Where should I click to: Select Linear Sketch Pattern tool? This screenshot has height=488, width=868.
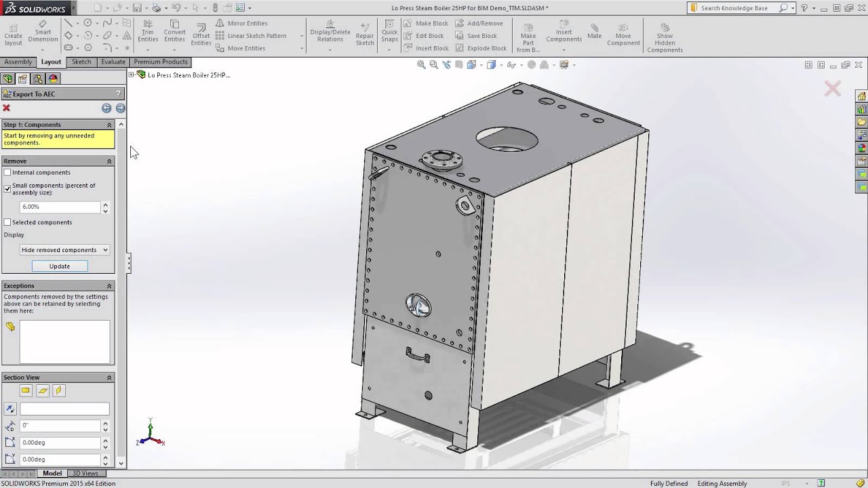pyautogui.click(x=251, y=36)
